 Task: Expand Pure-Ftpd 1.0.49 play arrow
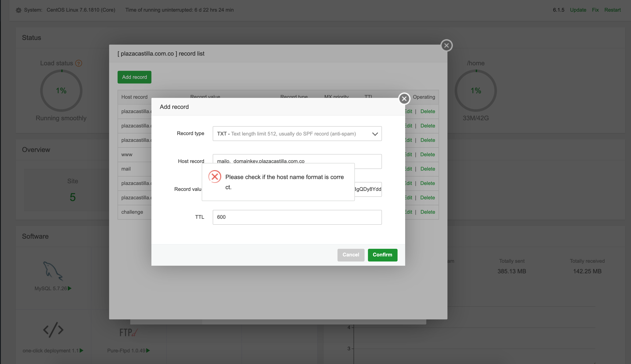[148, 350]
